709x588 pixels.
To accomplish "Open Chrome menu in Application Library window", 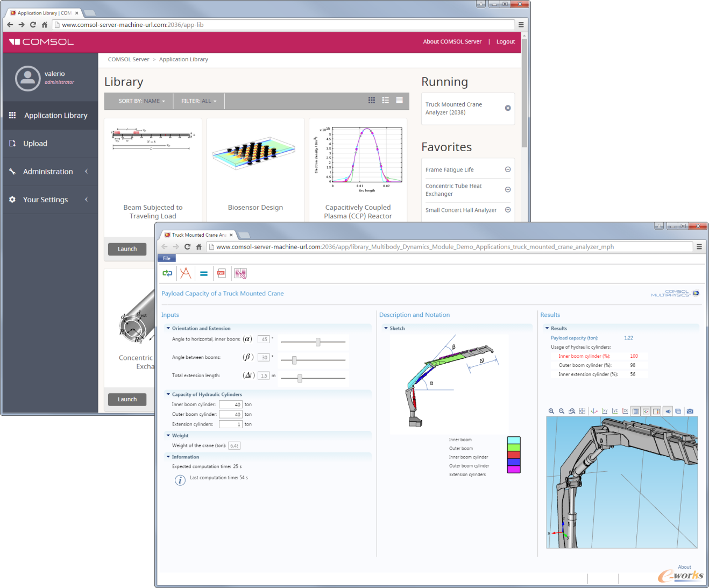I will coord(521,25).
